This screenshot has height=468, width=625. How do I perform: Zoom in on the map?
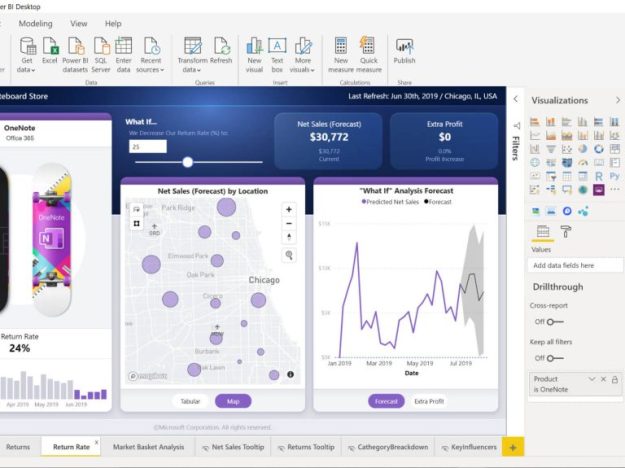click(x=289, y=210)
